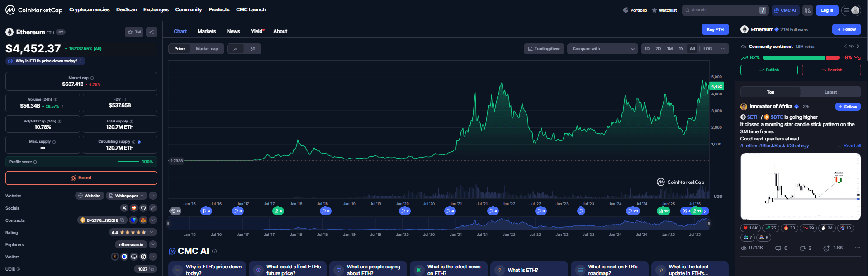Open the chain-link icon in Socials row
Image resolution: width=868 pixels, height=276 pixels.
tap(153, 208)
